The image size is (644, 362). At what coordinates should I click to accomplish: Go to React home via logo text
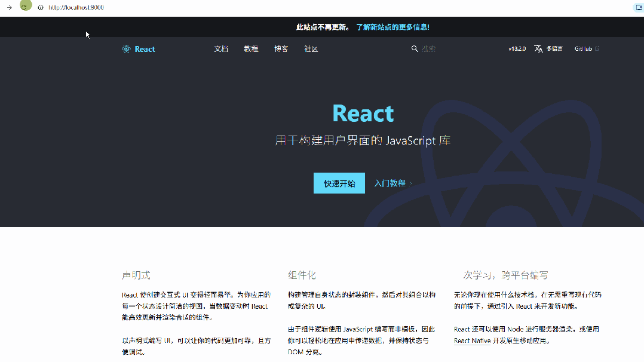145,49
